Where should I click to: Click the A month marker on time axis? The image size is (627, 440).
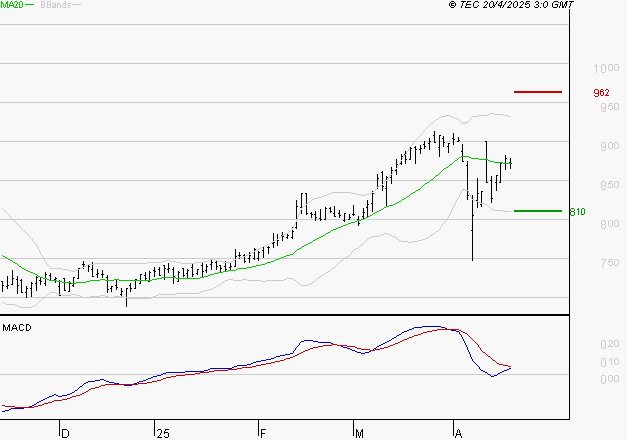[458, 434]
